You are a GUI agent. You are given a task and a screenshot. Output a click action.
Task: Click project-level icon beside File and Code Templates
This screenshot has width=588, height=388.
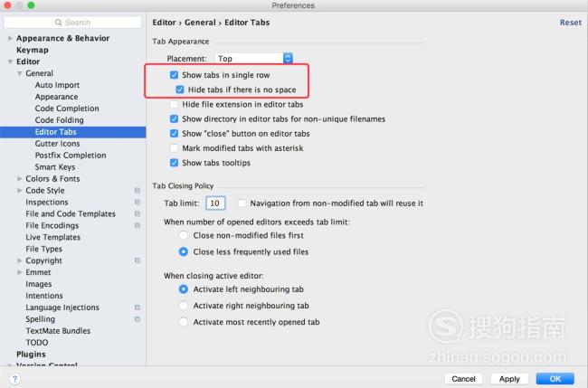click(x=138, y=213)
